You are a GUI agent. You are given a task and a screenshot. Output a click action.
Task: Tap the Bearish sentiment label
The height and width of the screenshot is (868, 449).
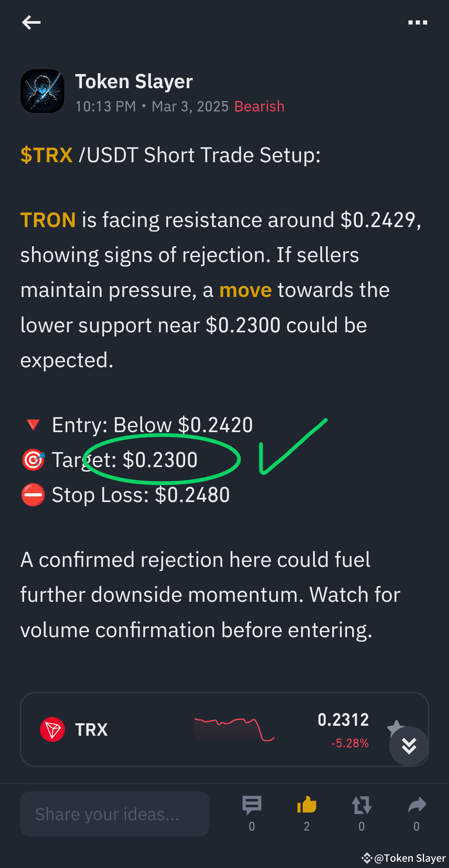click(259, 106)
